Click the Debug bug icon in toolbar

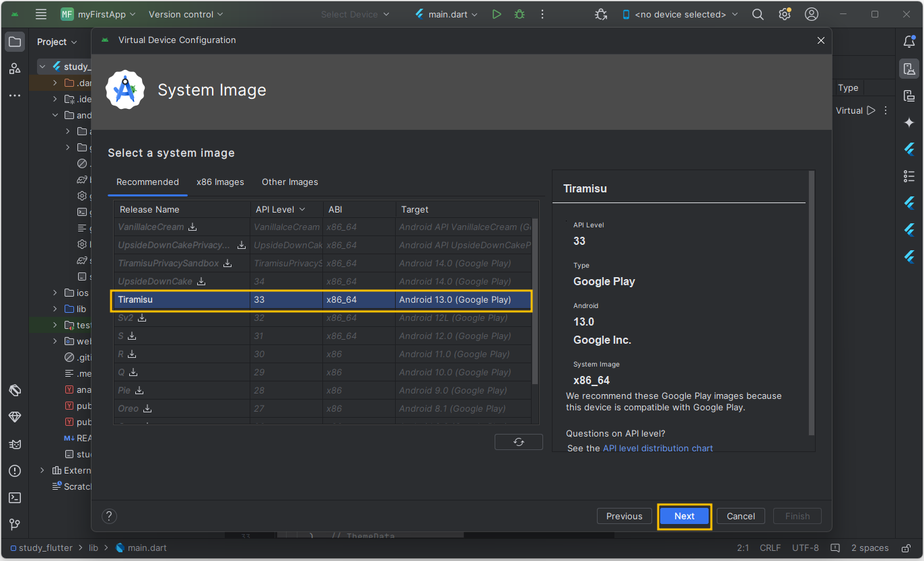pyautogui.click(x=520, y=14)
